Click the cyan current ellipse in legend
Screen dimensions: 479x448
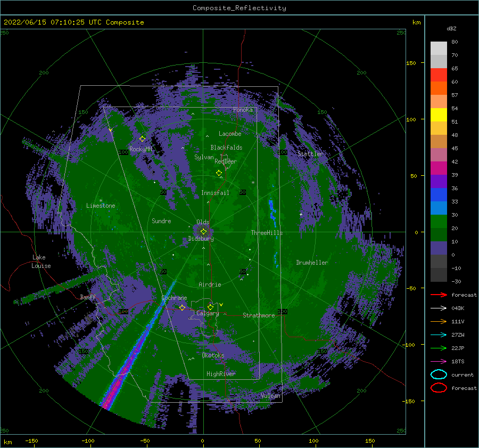click(x=439, y=374)
